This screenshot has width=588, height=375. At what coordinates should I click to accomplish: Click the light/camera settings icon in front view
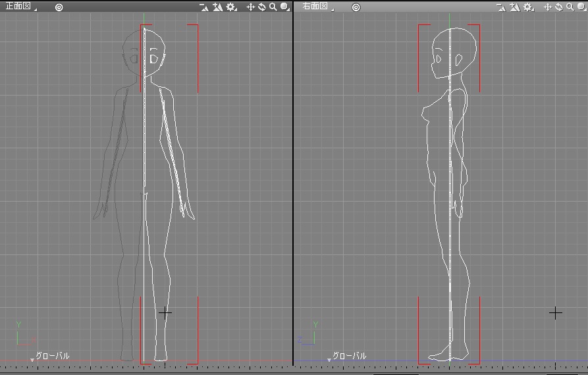coord(217,7)
